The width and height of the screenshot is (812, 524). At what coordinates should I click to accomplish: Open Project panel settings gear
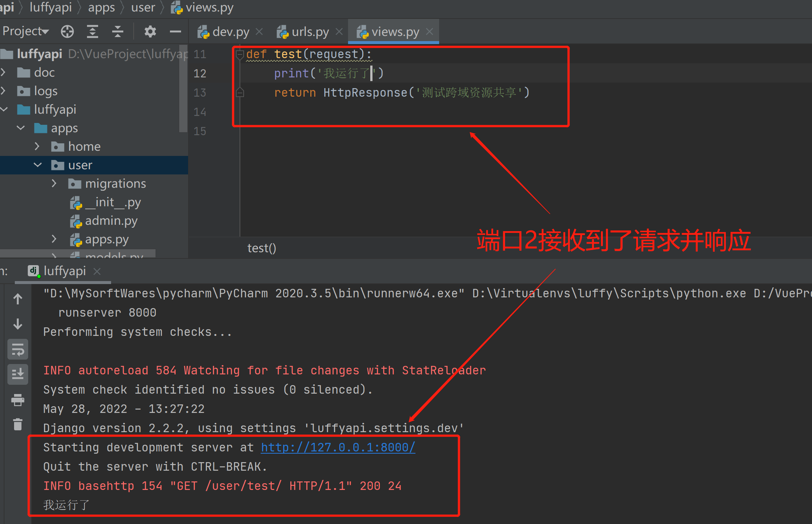(150, 32)
